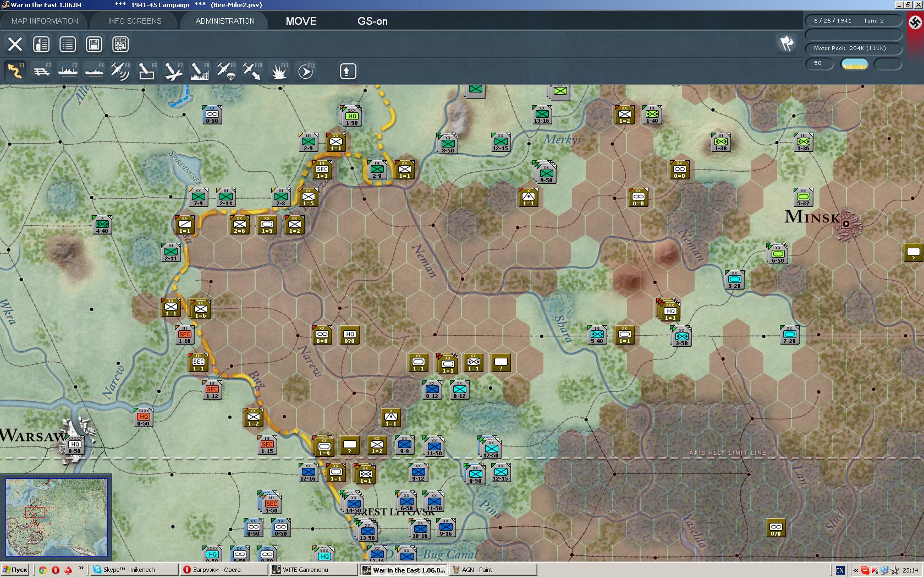
Task: Launch Chrome from quick launch
Action: [x=42, y=570]
